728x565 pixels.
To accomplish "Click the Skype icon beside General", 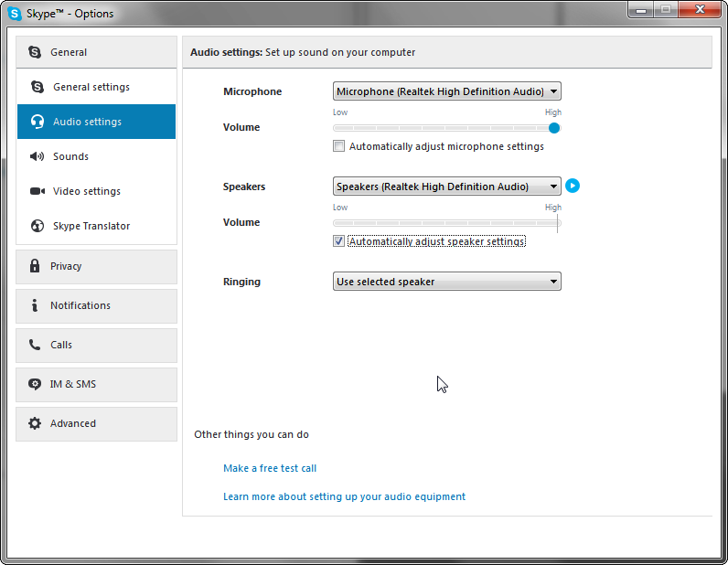I will 35,52.
